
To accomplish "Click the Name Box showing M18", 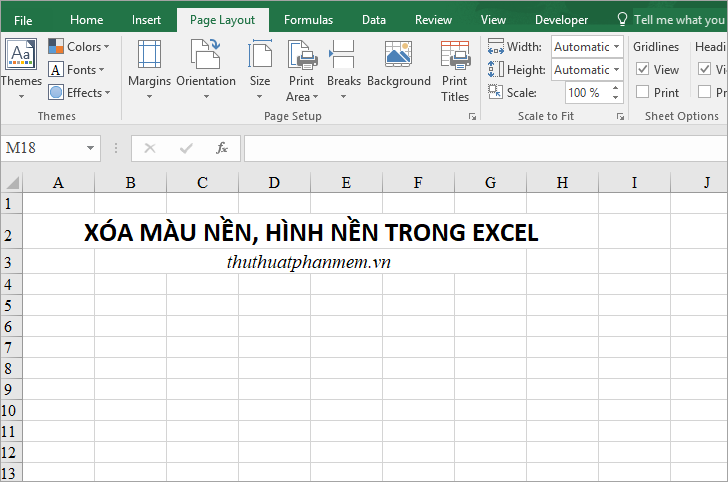I will pyautogui.click(x=42, y=148).
